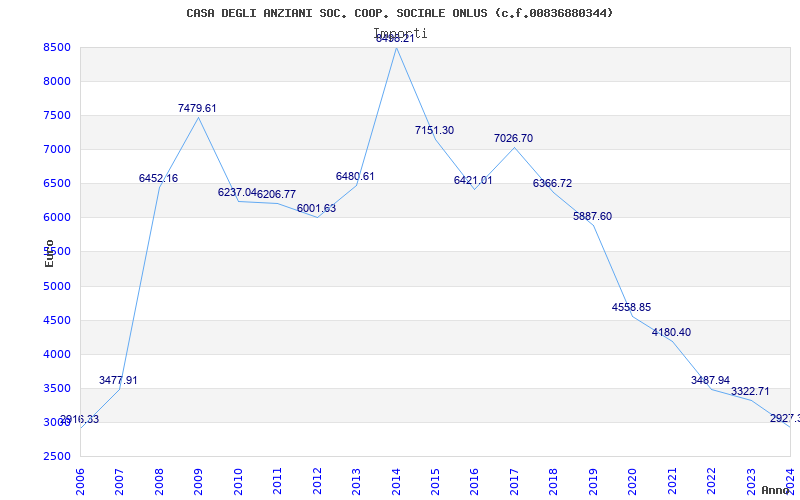
Task: Click the 6237.04 data label
Action: (237, 192)
